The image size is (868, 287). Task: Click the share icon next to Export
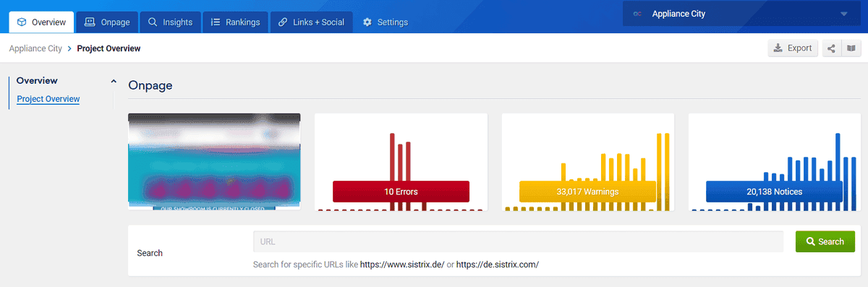[831, 48]
